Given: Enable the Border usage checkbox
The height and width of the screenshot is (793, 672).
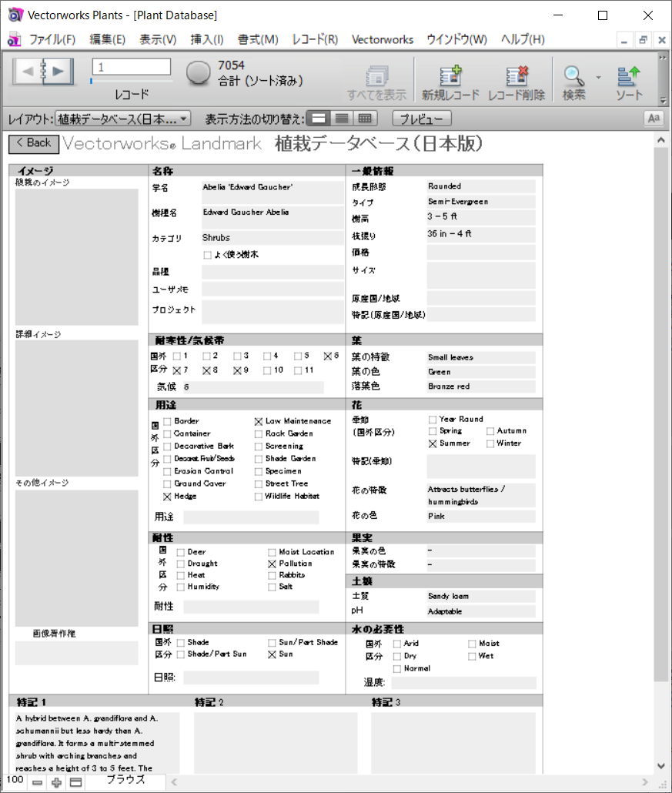Looking at the screenshot, I should click(168, 421).
